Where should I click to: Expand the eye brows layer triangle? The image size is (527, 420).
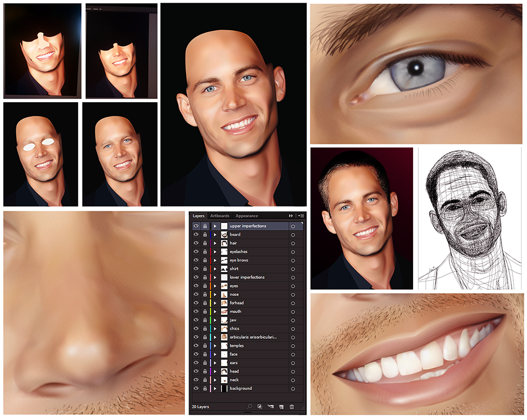215,260
